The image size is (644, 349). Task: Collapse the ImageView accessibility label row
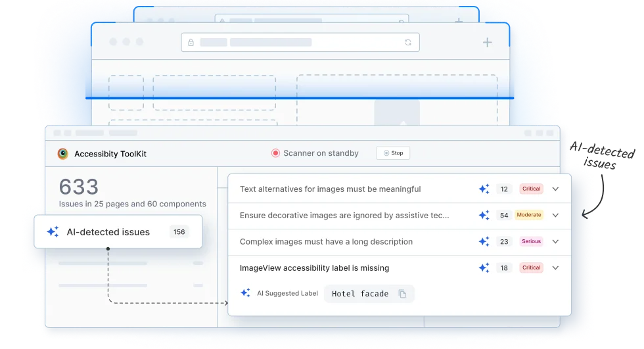tap(555, 268)
